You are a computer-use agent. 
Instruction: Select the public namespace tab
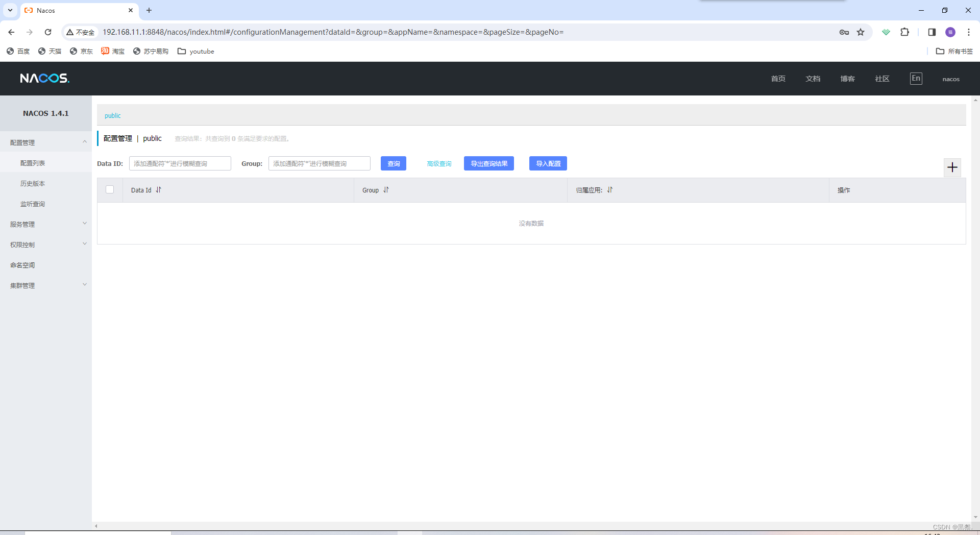click(x=113, y=115)
